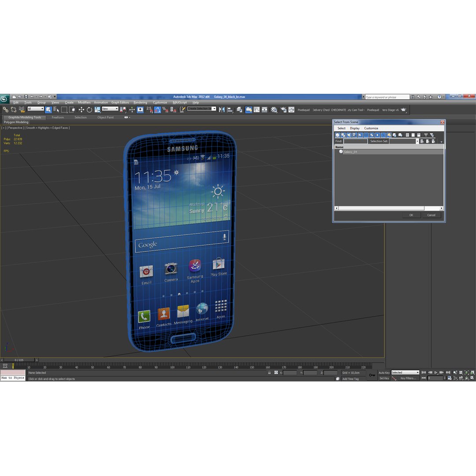Click the Set Keys key icon

click(x=372, y=375)
